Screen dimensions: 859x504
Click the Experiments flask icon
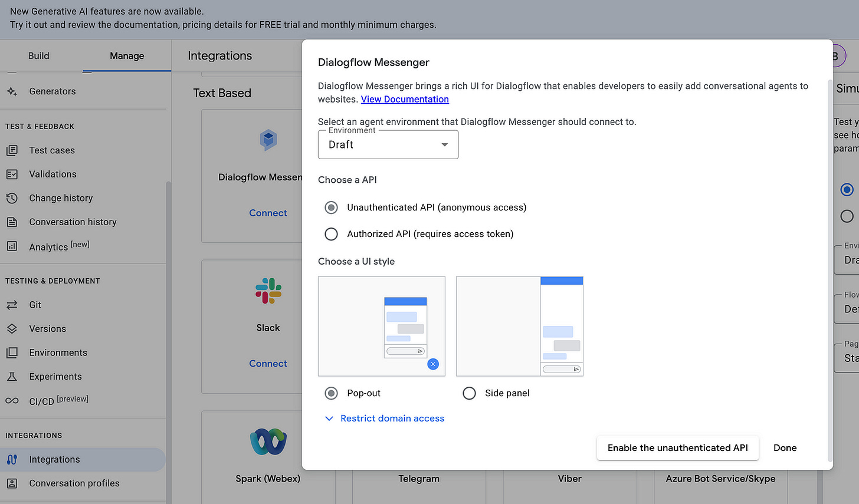[x=12, y=376]
